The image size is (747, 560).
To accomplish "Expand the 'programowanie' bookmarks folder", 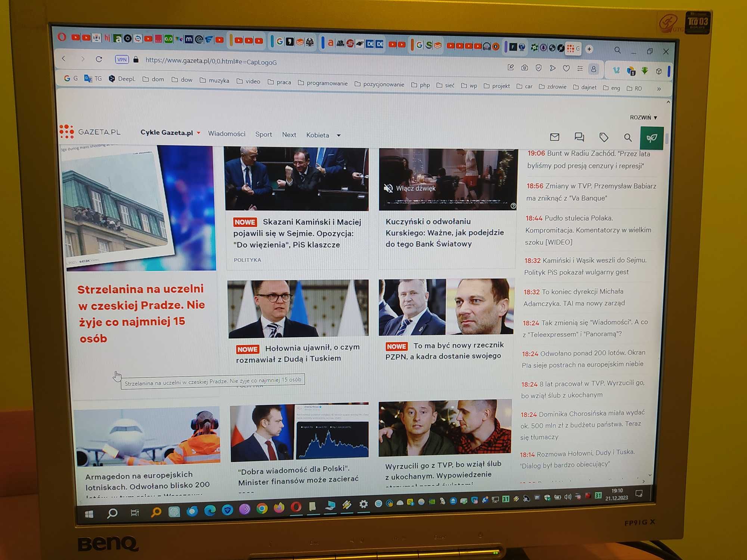I will 323,83.
